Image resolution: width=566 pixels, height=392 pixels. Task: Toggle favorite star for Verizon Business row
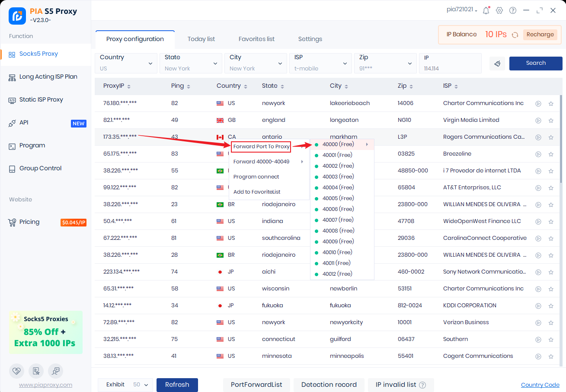pos(551,323)
